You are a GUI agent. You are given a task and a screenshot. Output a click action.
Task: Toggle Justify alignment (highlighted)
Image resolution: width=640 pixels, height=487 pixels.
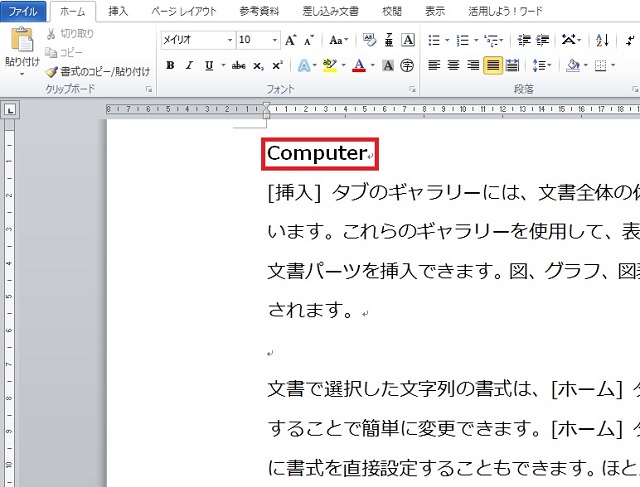pos(493,65)
